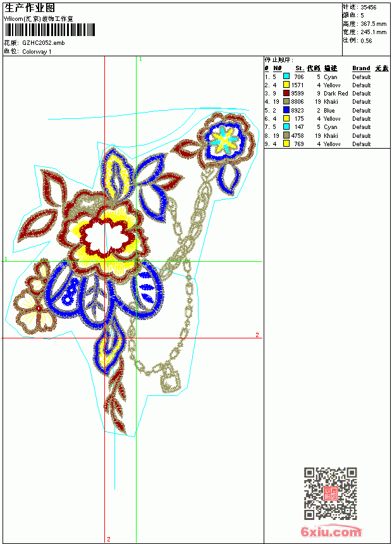Click the small yellow flower at left
This screenshot has height=544, width=392.
[x=34, y=311]
